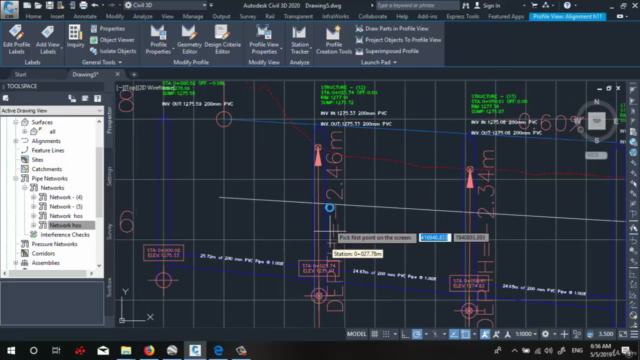The image size is (640, 360).
Task: Select Interference Checks in Toolspace
Action: coord(64,235)
